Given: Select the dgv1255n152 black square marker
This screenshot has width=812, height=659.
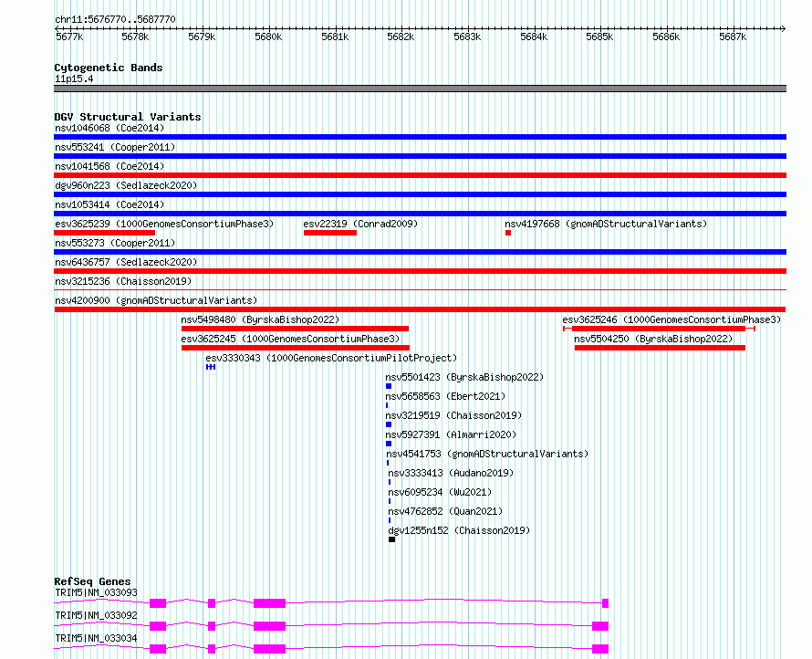Looking at the screenshot, I should click(x=391, y=539).
